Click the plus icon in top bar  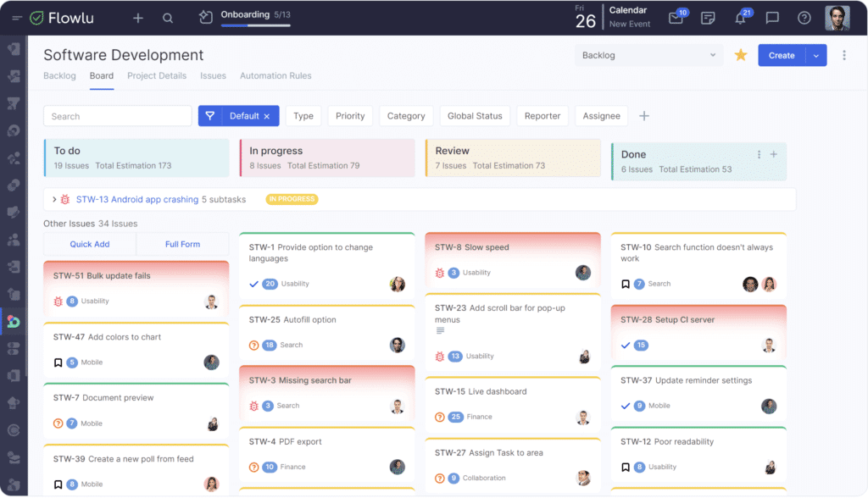(x=138, y=18)
